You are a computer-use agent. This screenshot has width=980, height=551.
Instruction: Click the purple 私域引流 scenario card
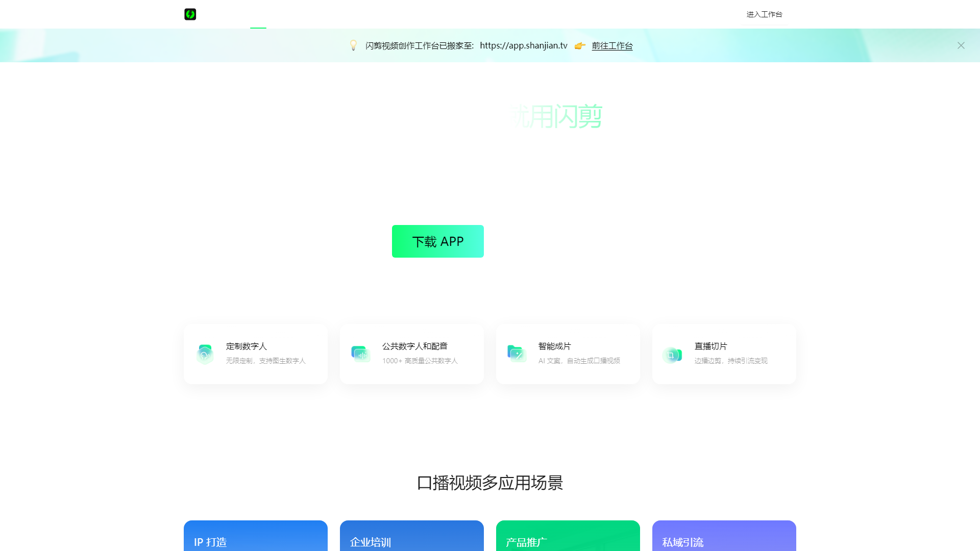coord(724,538)
